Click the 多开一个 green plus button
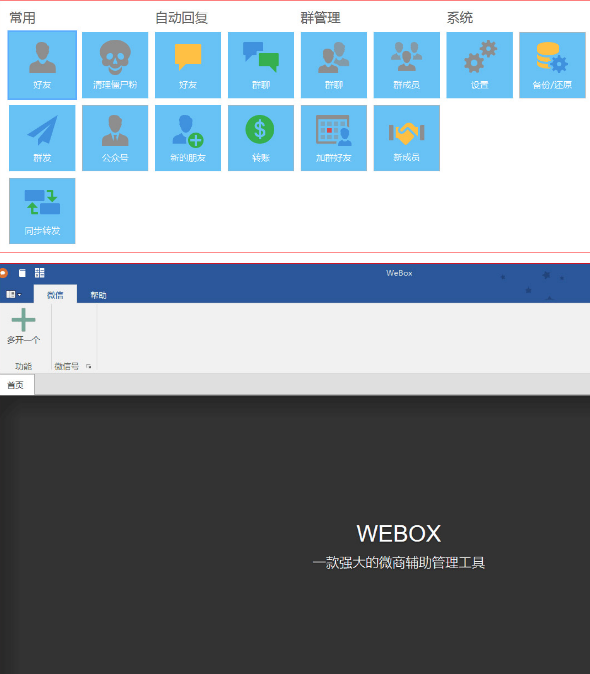This screenshot has width=590, height=674. (24, 327)
